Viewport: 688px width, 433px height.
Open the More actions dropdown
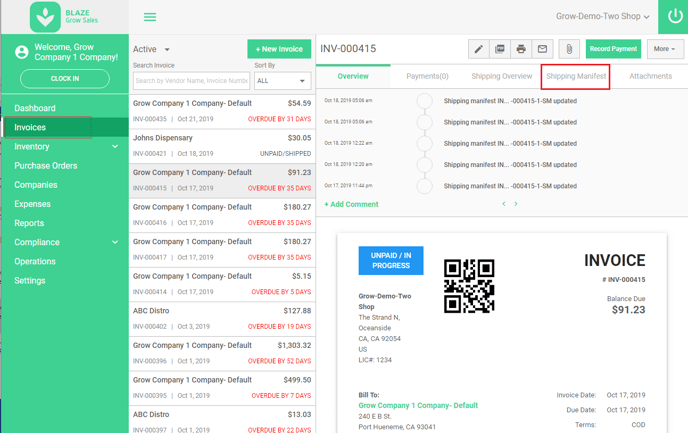664,49
